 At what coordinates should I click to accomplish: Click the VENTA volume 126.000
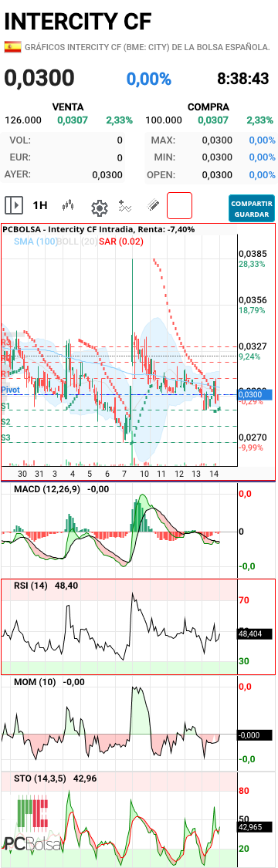pos(23,120)
